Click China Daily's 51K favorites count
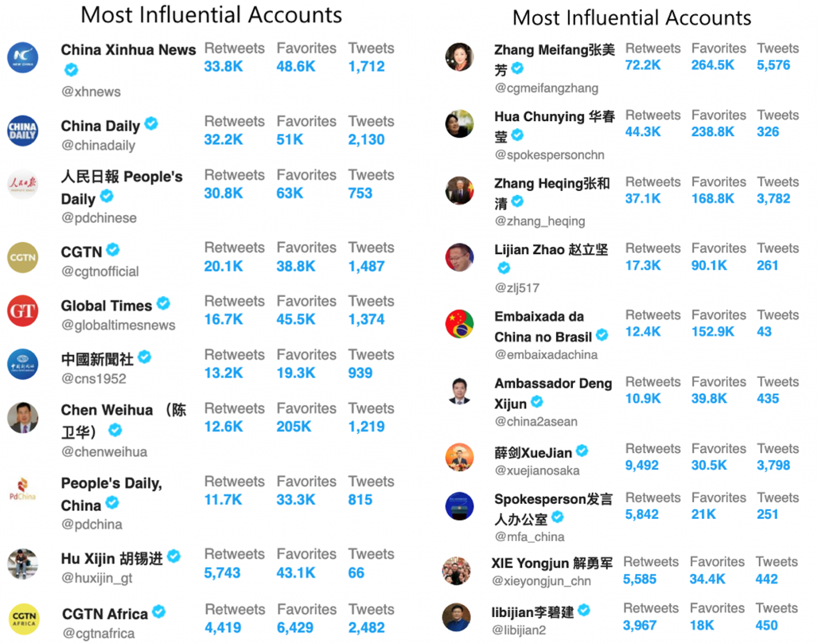 (x=290, y=139)
